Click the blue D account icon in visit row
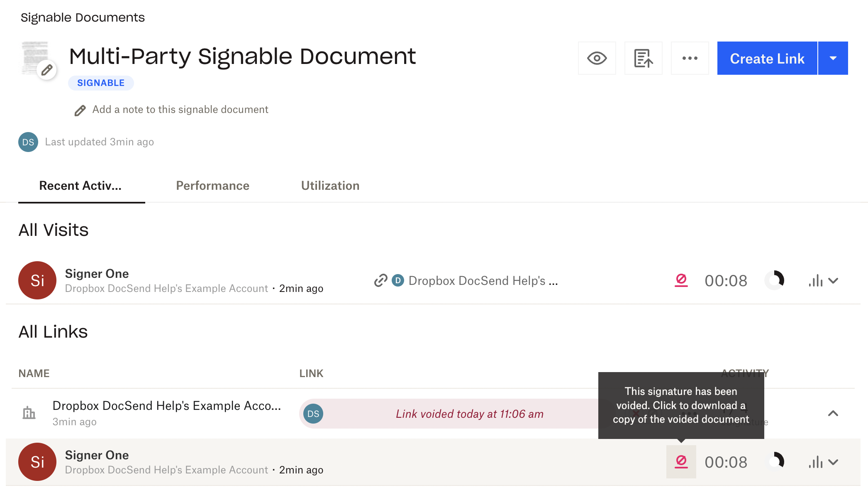Image resolution: width=868 pixels, height=500 pixels. pyautogui.click(x=398, y=280)
